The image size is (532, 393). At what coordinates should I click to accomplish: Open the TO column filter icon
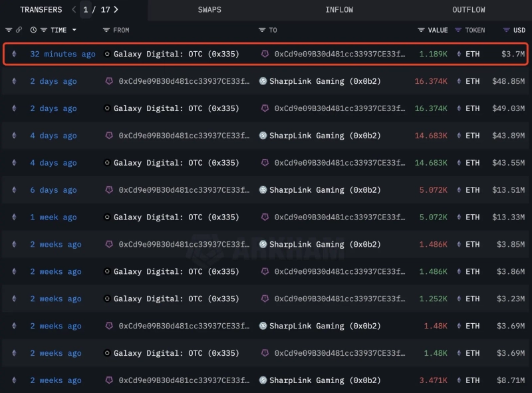coord(262,30)
